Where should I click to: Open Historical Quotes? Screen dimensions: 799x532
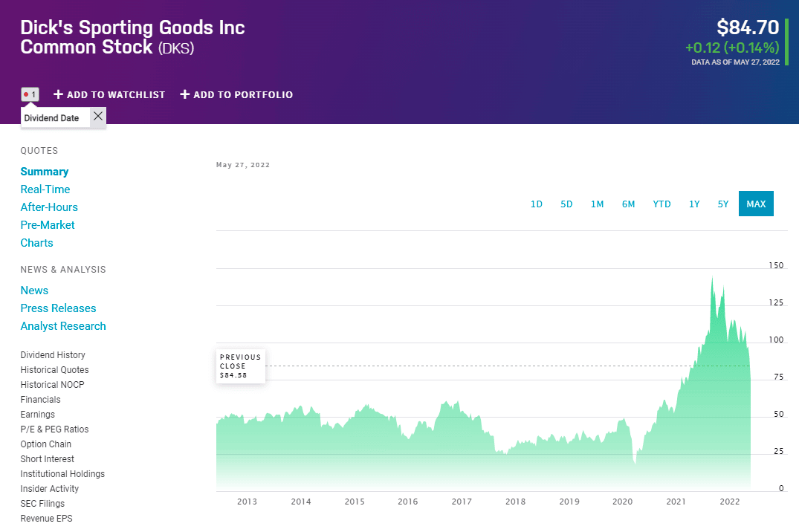point(54,369)
